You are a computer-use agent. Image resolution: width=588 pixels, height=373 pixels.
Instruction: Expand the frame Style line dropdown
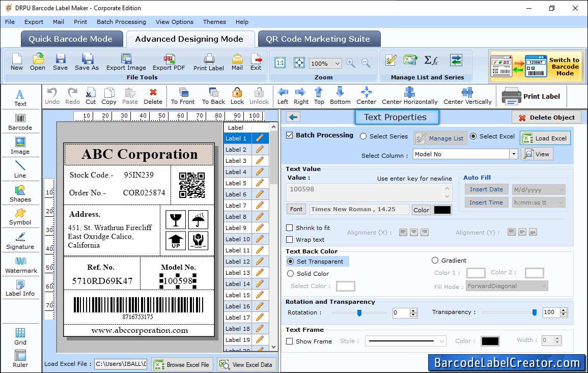(442, 341)
